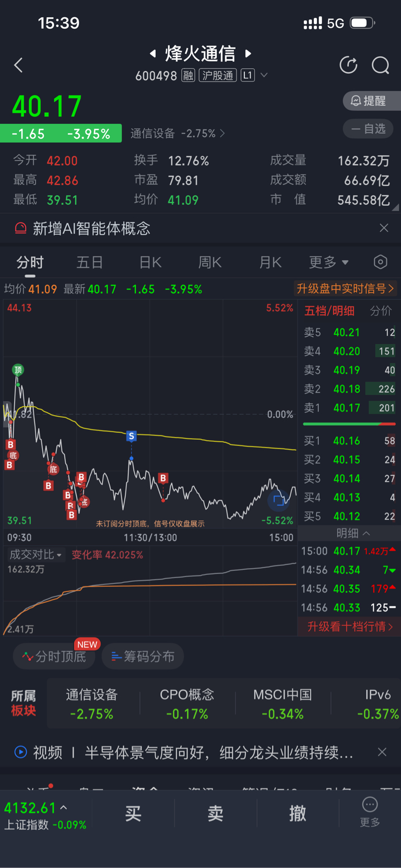Switch to the 月K tab

(x=270, y=262)
